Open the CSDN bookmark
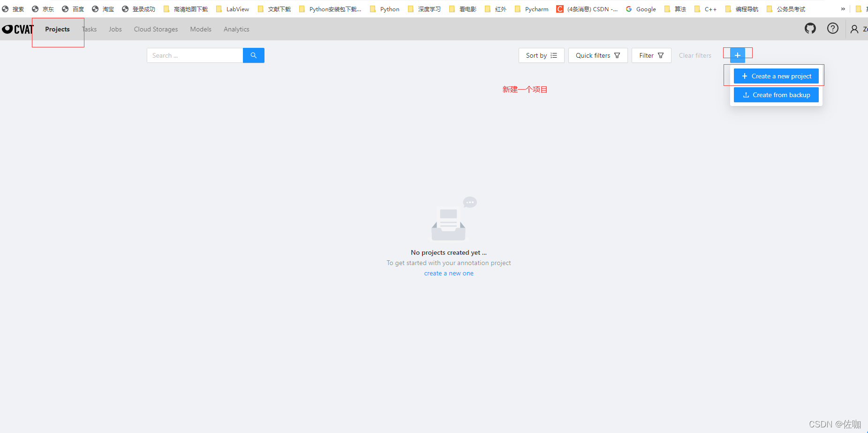Image resolution: width=868 pixels, height=433 pixels. [x=587, y=9]
